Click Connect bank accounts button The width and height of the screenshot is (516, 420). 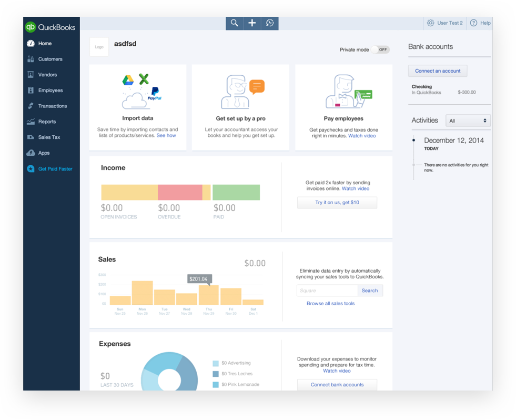[337, 384]
